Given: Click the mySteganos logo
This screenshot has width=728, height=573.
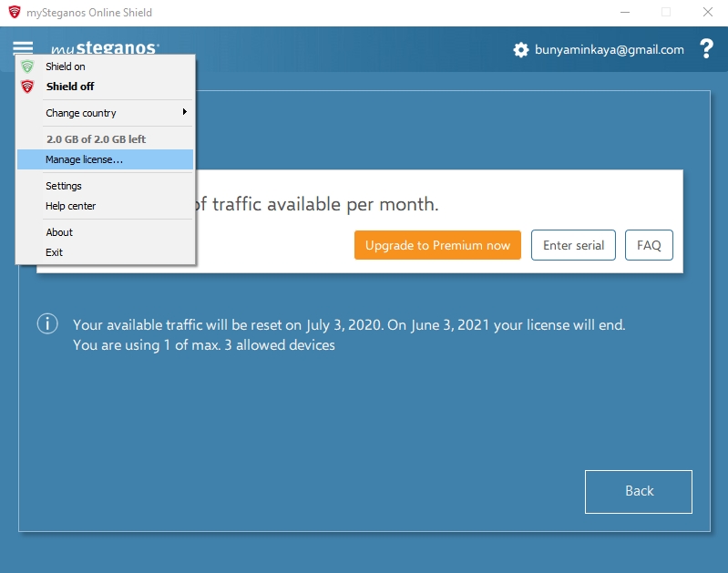Looking at the screenshot, I should 106,46.
